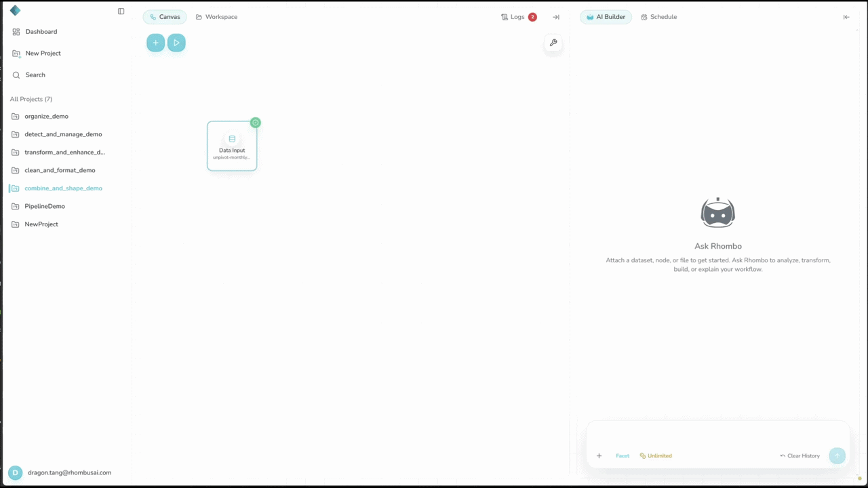Attach a file with the plus icon

(599, 456)
